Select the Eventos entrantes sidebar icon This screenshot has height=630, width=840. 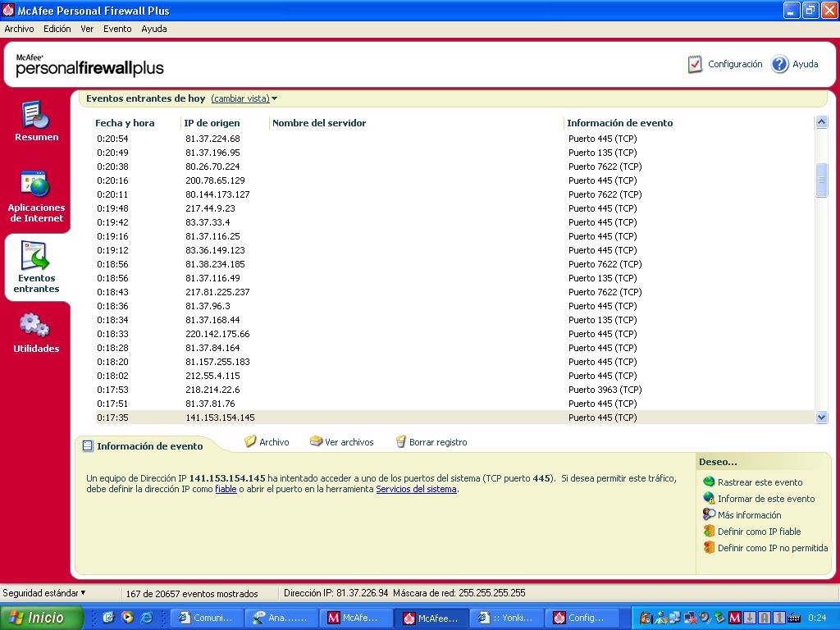click(x=35, y=256)
